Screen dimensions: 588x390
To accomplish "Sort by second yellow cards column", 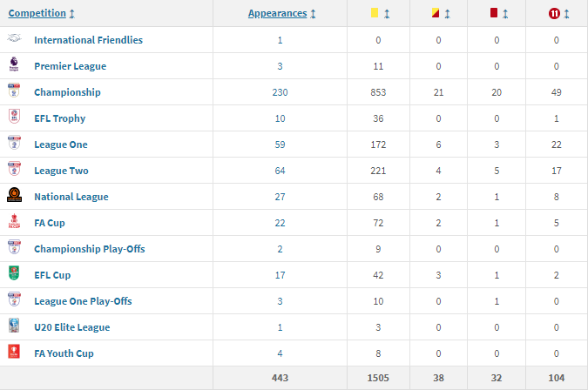I will click(x=439, y=13).
